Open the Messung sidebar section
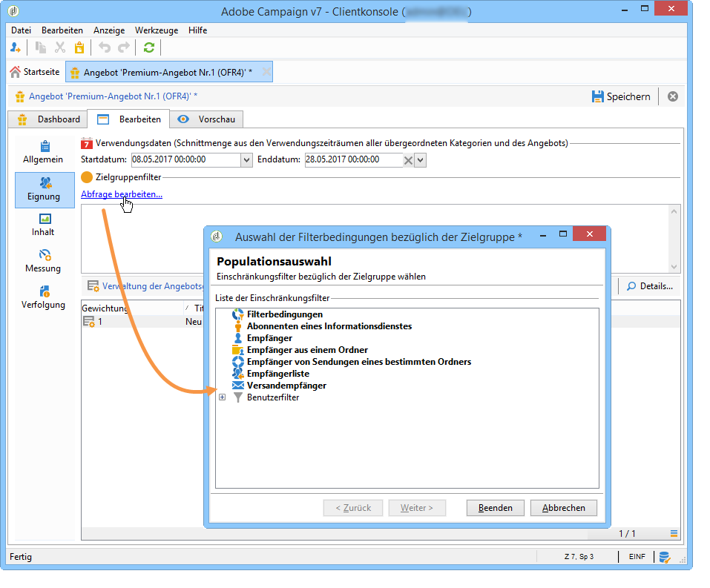 [x=44, y=261]
